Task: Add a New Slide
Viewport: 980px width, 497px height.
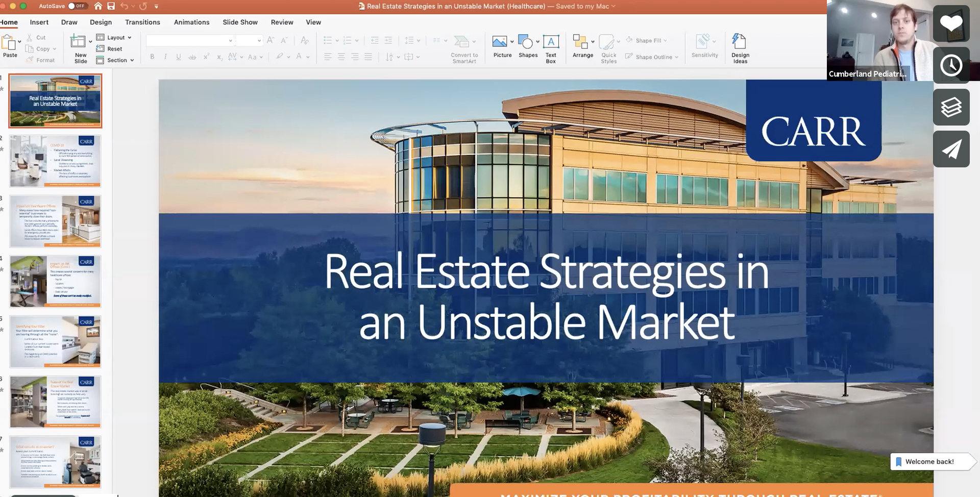Action: tap(80, 48)
